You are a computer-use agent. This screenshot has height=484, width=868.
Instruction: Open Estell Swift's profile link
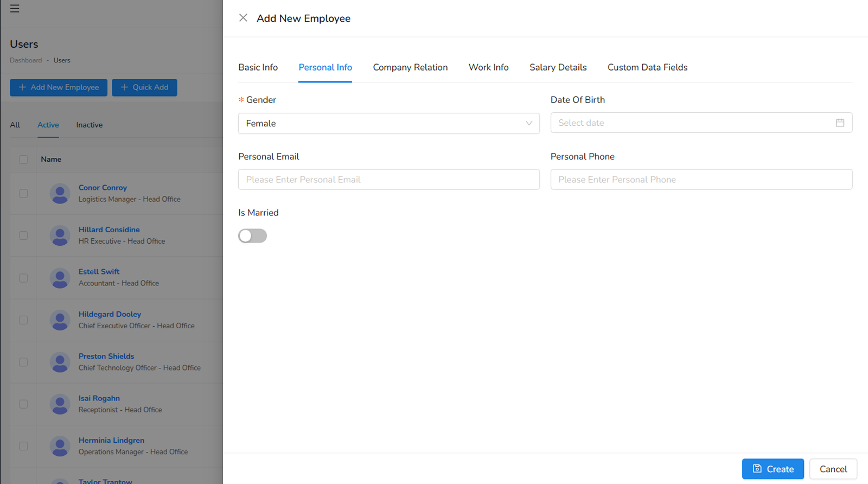[x=99, y=272]
